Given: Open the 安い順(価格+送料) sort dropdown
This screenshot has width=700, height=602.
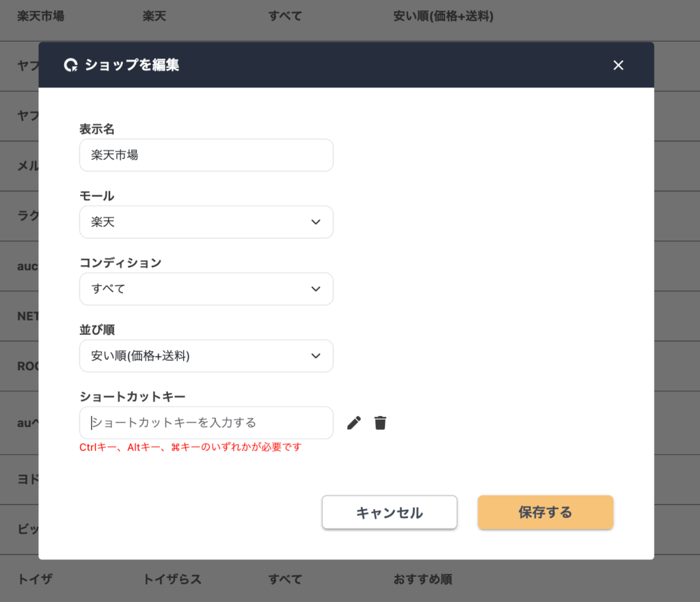Looking at the screenshot, I should tap(206, 356).
